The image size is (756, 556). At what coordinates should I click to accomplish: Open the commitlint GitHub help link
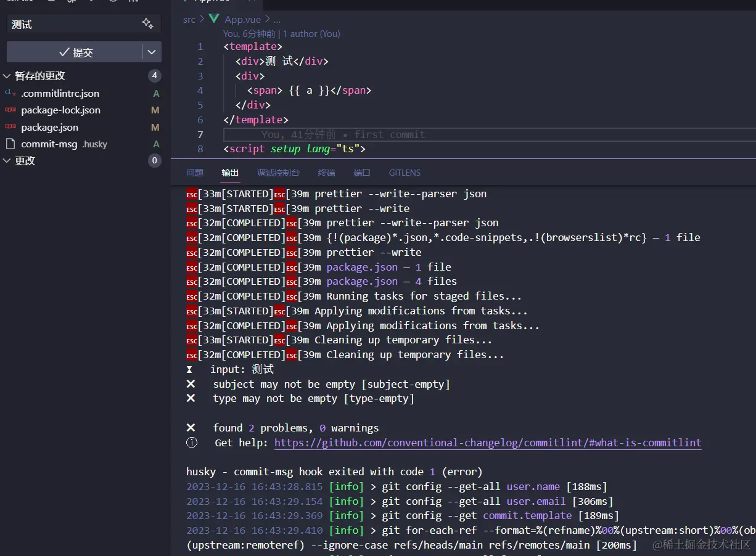coord(488,443)
